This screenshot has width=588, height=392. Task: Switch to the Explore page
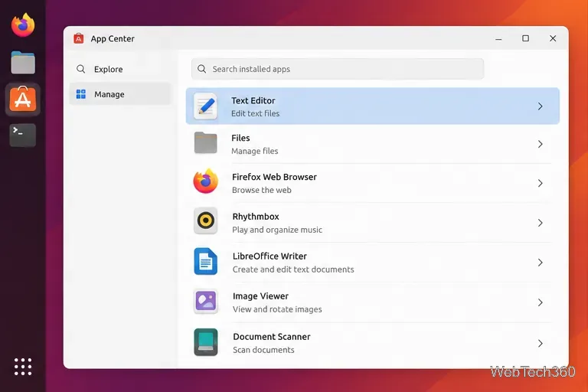pyautogui.click(x=120, y=69)
